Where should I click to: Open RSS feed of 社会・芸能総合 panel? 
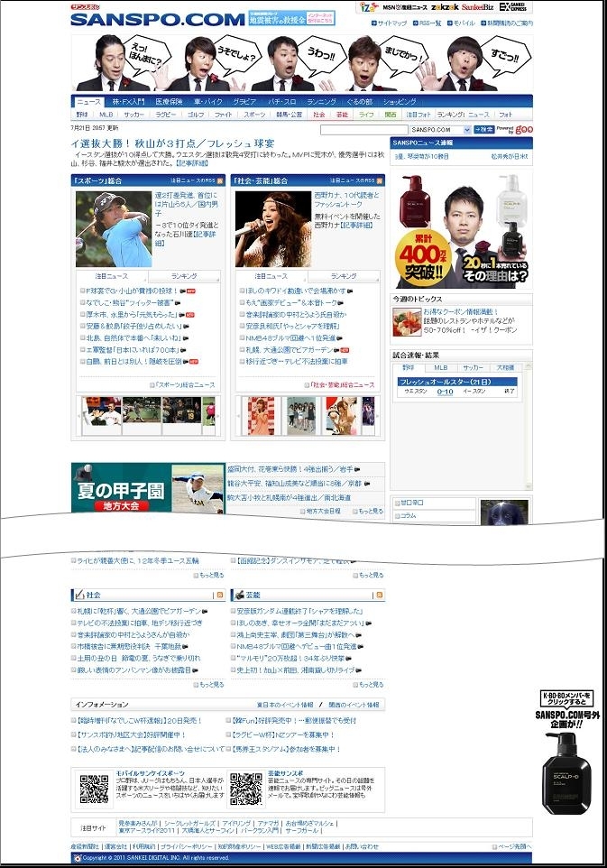tap(380, 181)
